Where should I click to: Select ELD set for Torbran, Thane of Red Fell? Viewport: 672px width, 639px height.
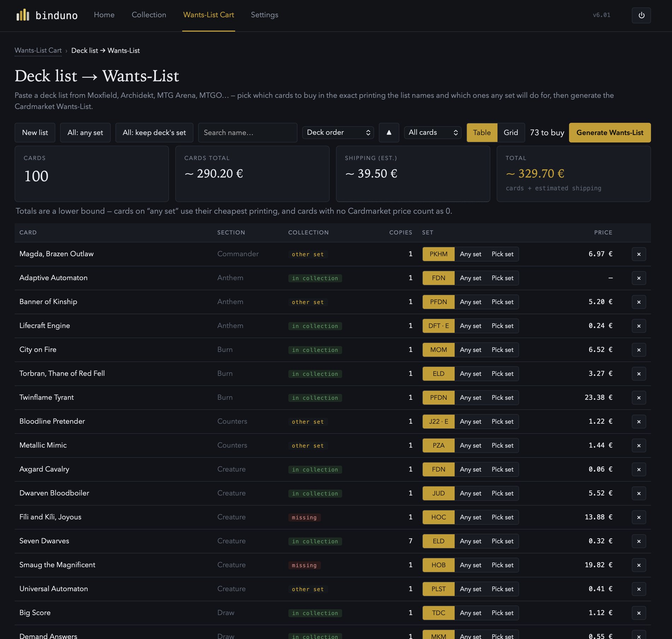coord(439,374)
